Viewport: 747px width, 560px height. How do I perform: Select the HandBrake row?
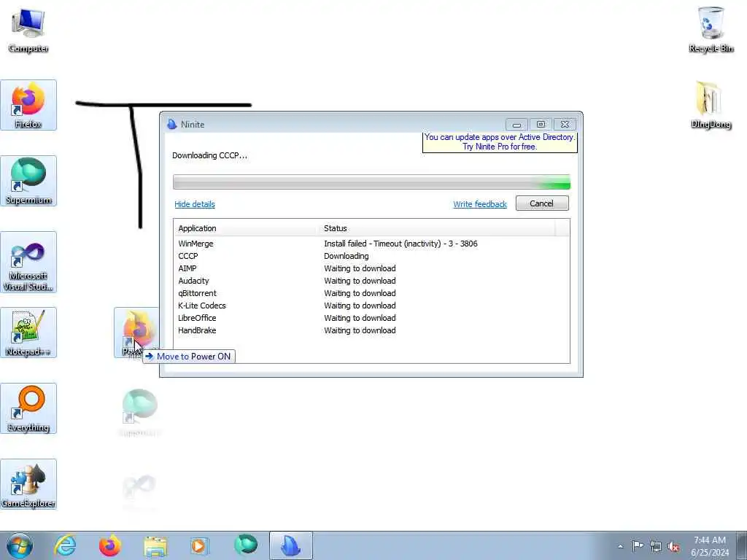(371, 330)
